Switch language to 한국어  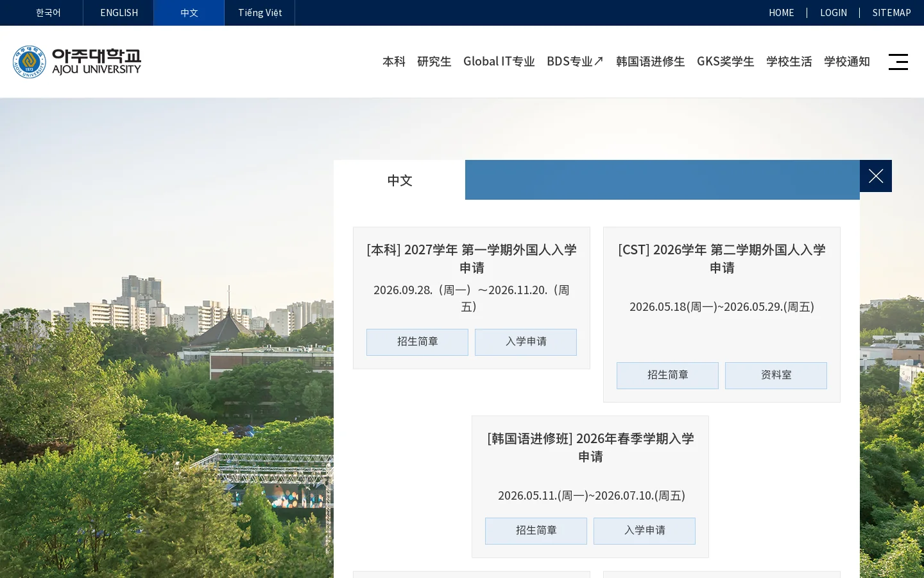pos(48,13)
